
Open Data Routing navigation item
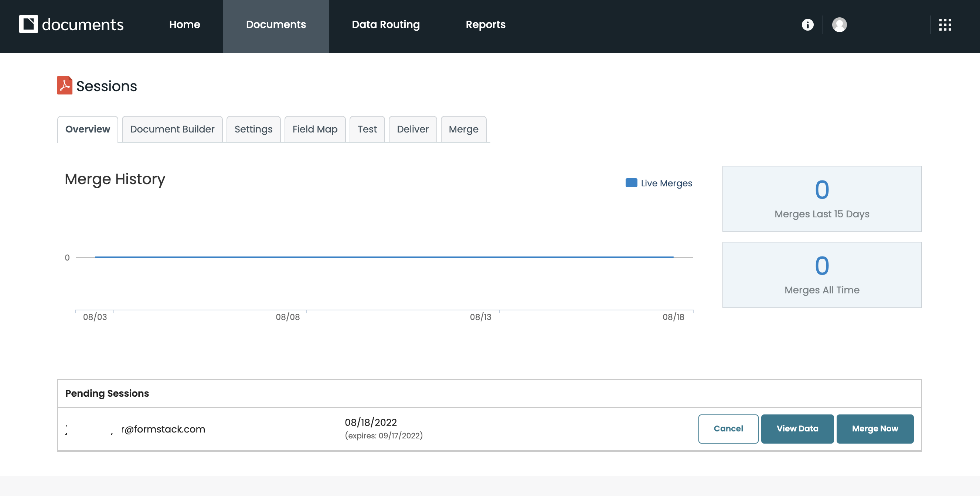(x=385, y=25)
